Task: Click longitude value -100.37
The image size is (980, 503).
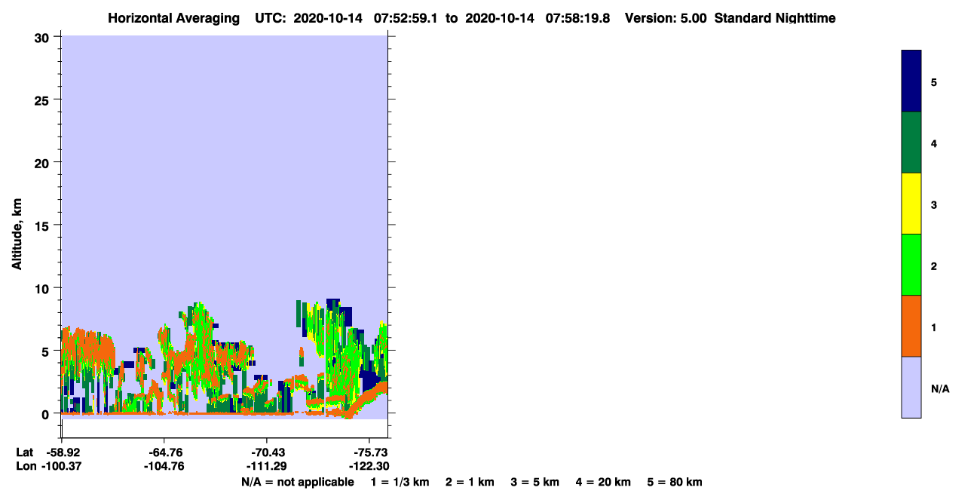Action: tap(62, 466)
